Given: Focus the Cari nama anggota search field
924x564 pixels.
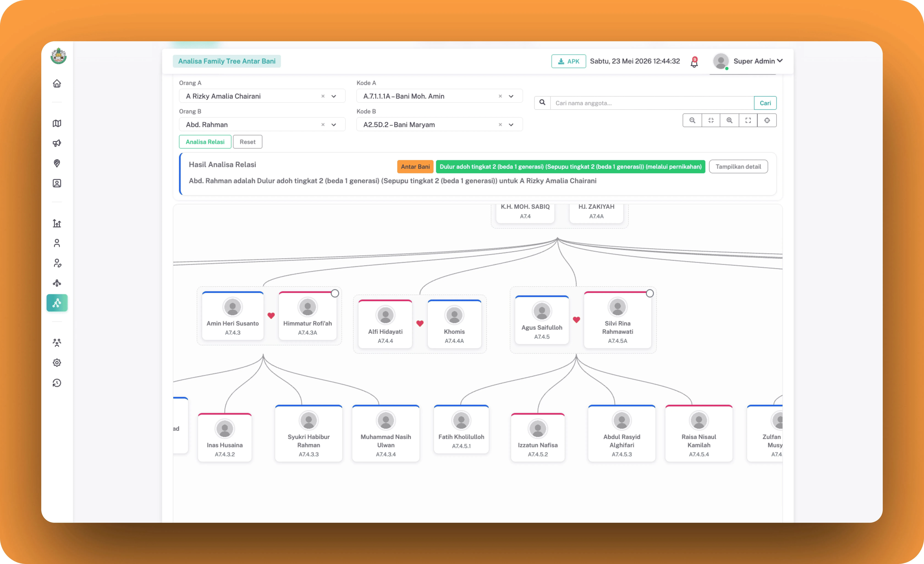Looking at the screenshot, I should click(x=652, y=103).
